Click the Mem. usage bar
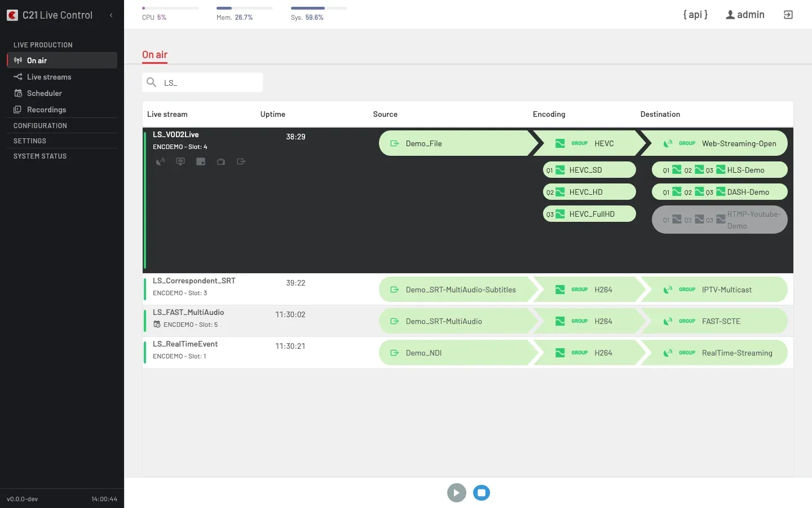The width and height of the screenshot is (812, 508). [x=245, y=8]
